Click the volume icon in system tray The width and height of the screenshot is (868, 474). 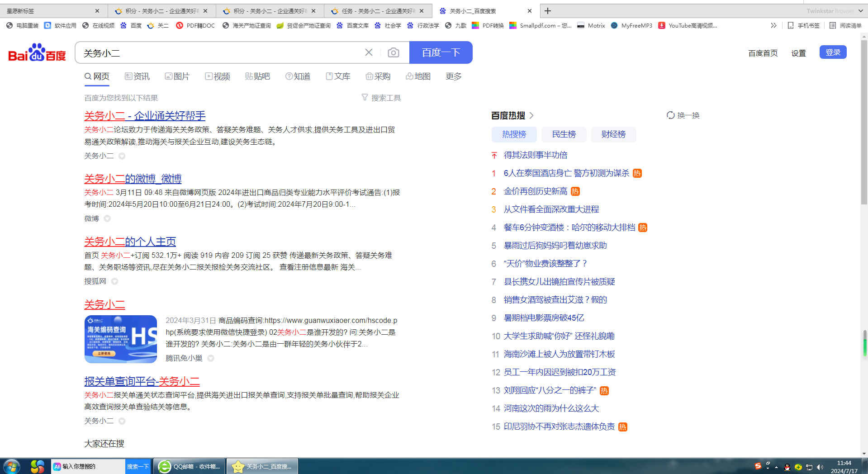coord(820,467)
